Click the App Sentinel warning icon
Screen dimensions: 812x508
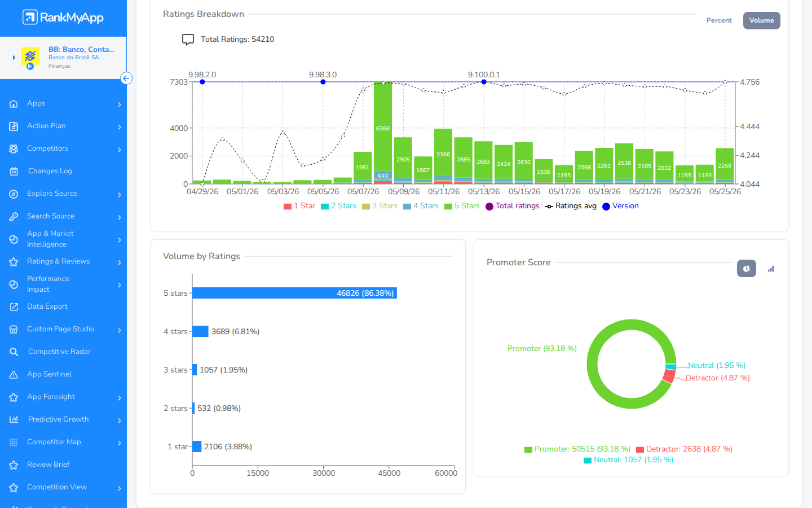[14, 375]
